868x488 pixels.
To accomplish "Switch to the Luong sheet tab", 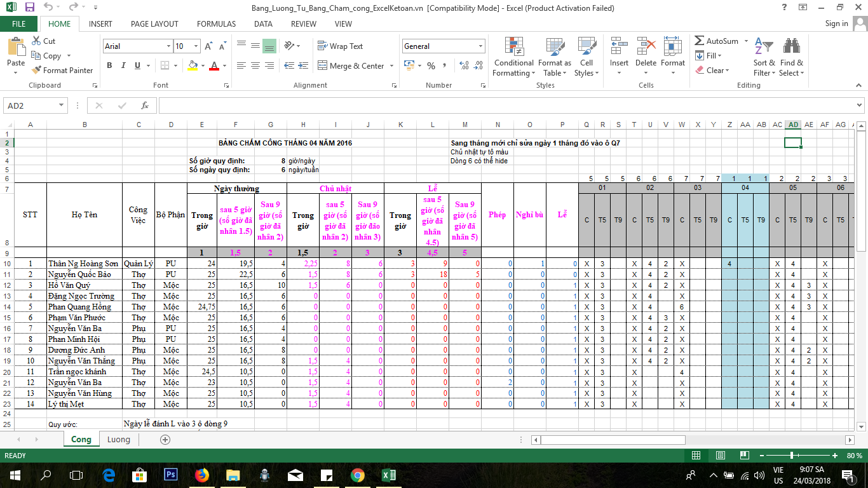I will pos(118,440).
